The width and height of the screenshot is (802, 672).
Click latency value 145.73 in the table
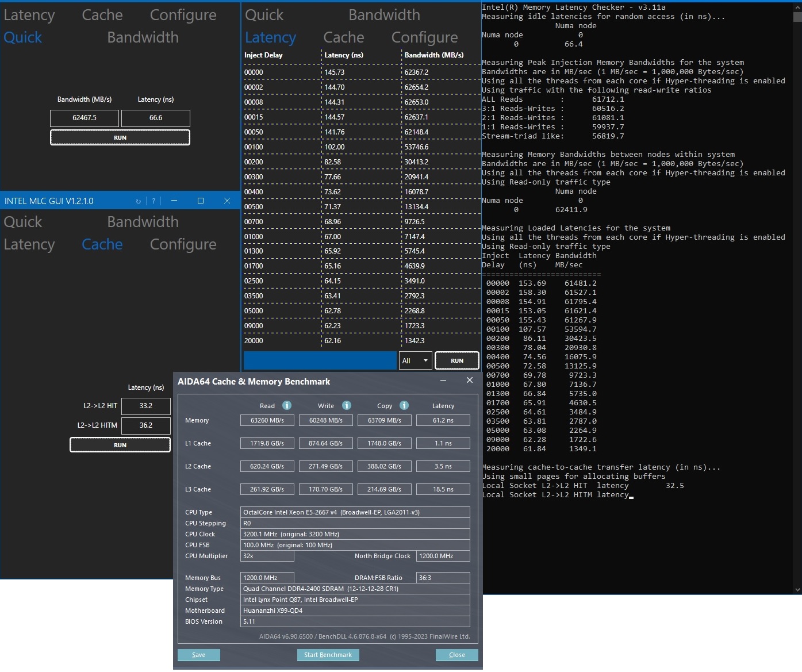(335, 72)
